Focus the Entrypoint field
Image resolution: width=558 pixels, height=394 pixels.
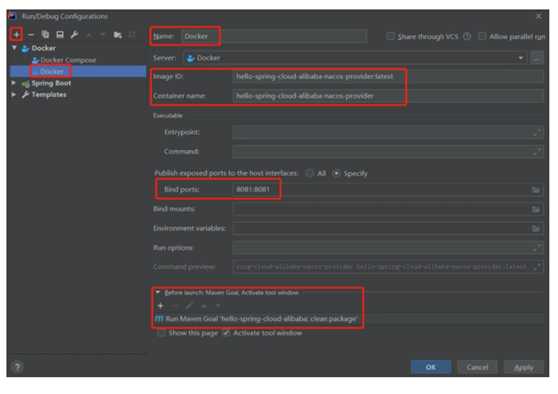click(383, 132)
